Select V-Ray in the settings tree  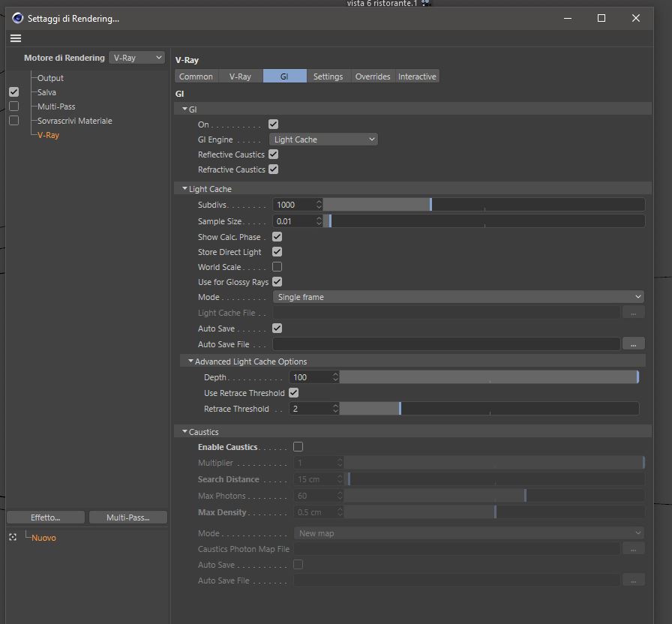tap(48, 135)
